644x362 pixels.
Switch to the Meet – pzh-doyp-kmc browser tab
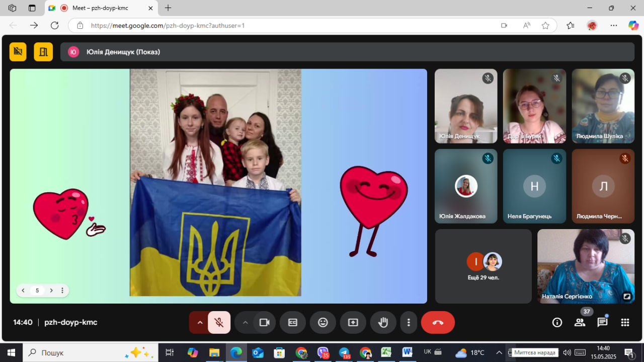(x=101, y=8)
